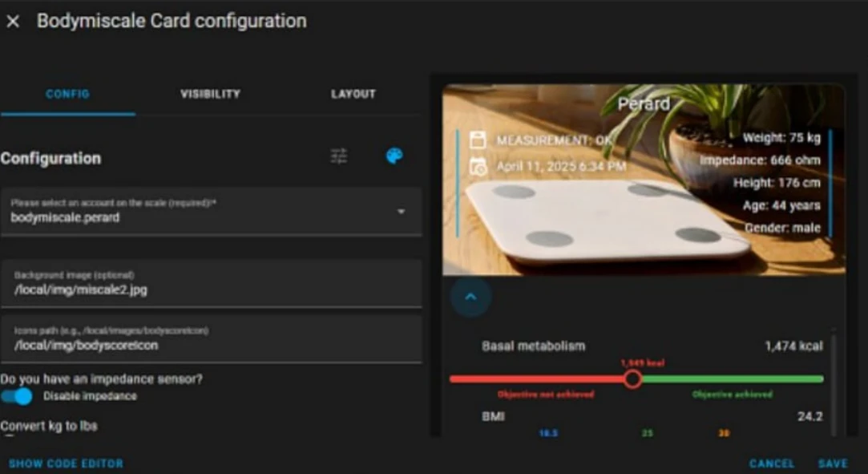Click the Basal metabolism slider handle
The image size is (868, 474).
click(632, 379)
